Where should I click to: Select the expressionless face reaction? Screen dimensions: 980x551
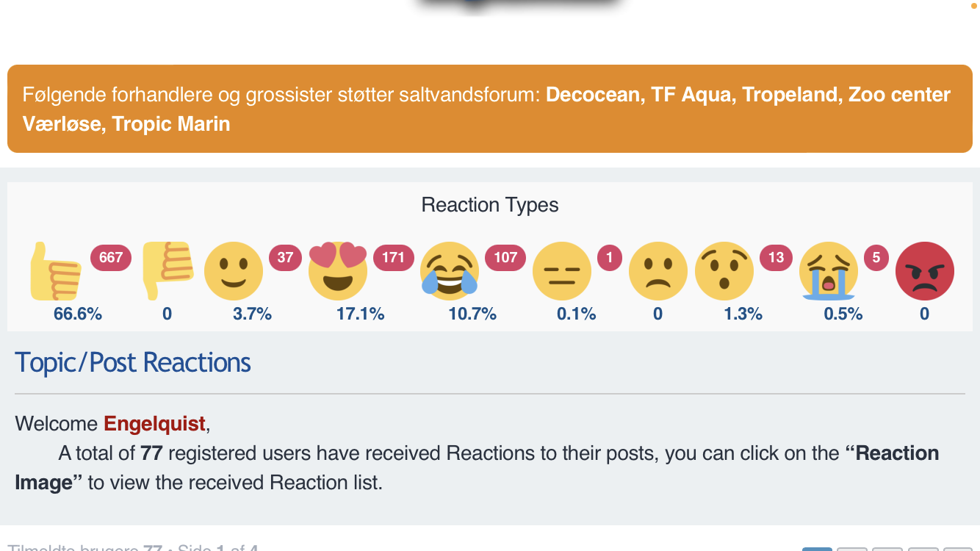pyautogui.click(x=562, y=271)
